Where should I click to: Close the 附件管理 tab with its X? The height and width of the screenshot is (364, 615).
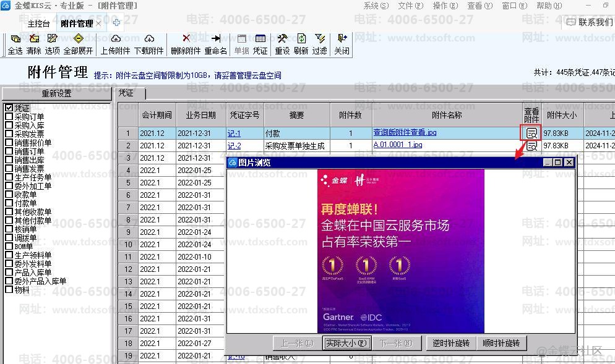tap(98, 23)
